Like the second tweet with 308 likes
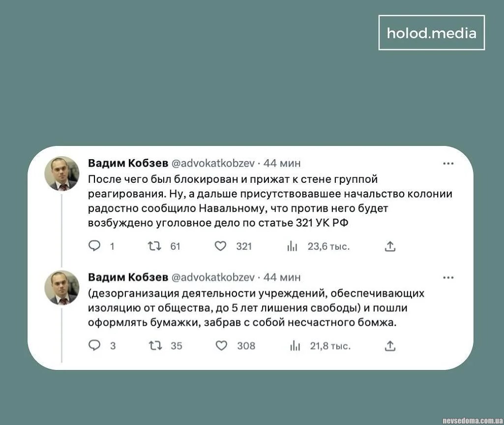This screenshot has height=425, width=504. (x=221, y=345)
